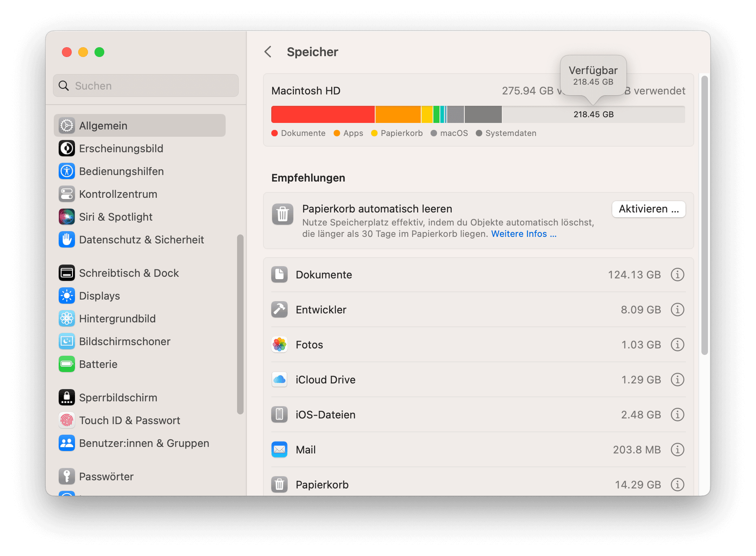Click the red Dokumente segment in storage bar
Screen dimensions: 756x556
click(323, 114)
